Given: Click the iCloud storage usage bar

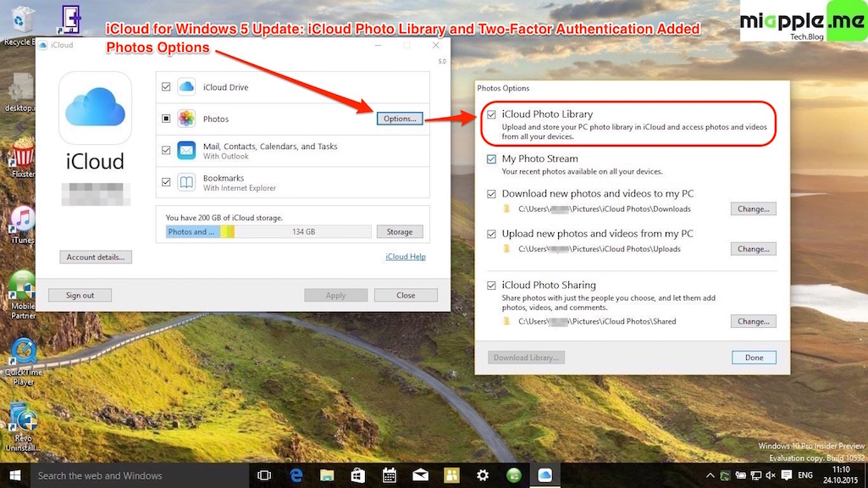Looking at the screenshot, I should click(268, 231).
